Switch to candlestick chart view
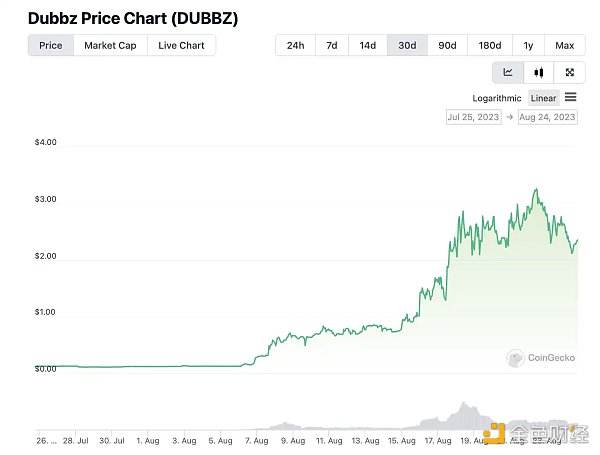 pyautogui.click(x=539, y=72)
